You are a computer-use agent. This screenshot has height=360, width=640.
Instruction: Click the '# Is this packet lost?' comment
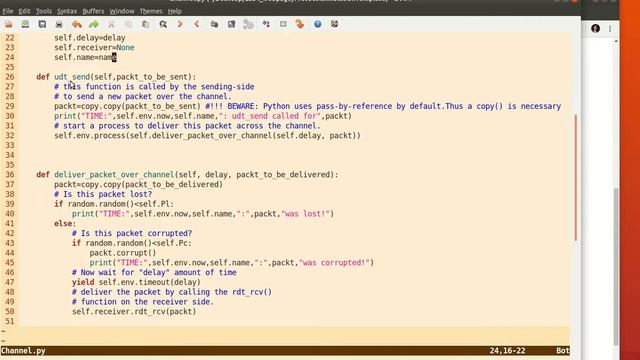103,195
